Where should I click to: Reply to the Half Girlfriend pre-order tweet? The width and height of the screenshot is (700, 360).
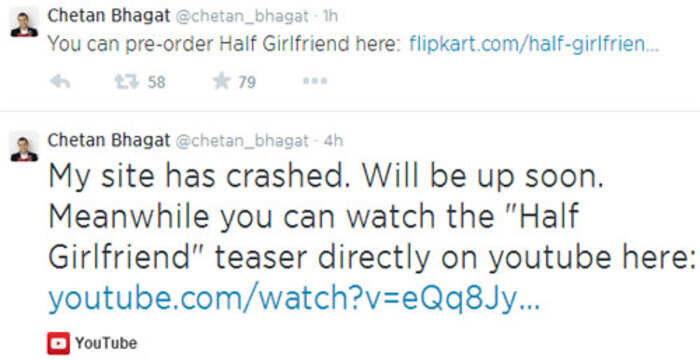pyautogui.click(x=60, y=81)
